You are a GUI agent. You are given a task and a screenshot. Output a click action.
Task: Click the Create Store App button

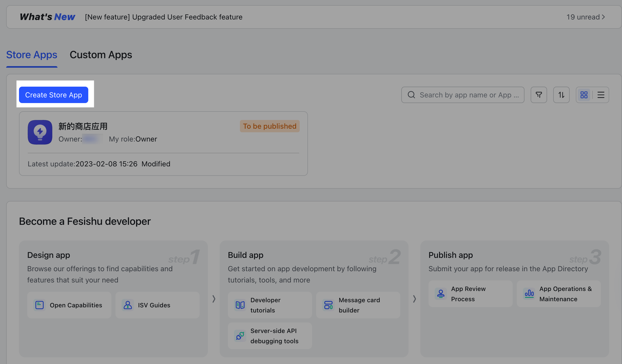coord(54,95)
